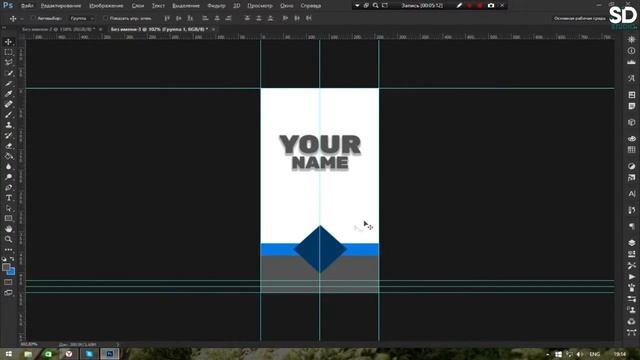The height and width of the screenshot is (360, 640).
Task: Open the Edit Toolbar three-dots button
Action: (9, 250)
